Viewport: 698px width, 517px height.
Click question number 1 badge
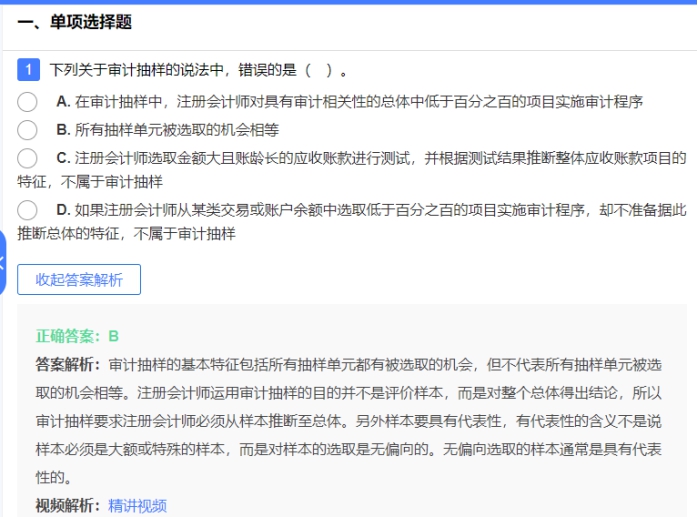[28, 69]
